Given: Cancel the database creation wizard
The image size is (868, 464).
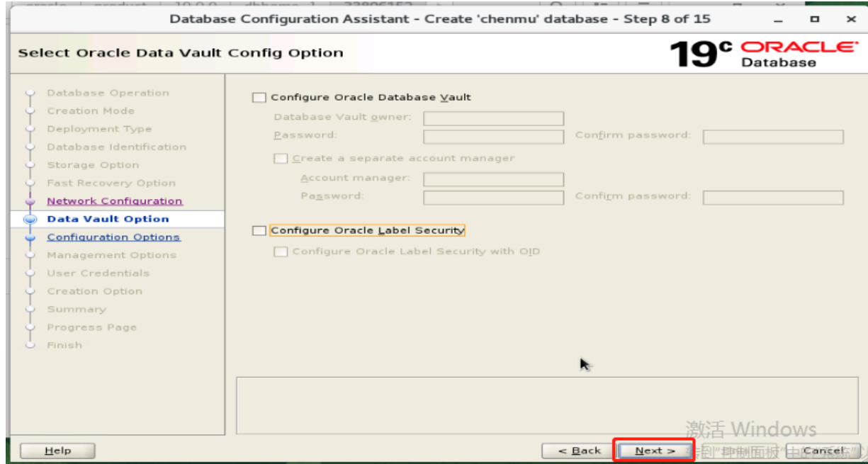Looking at the screenshot, I should click(823, 451).
